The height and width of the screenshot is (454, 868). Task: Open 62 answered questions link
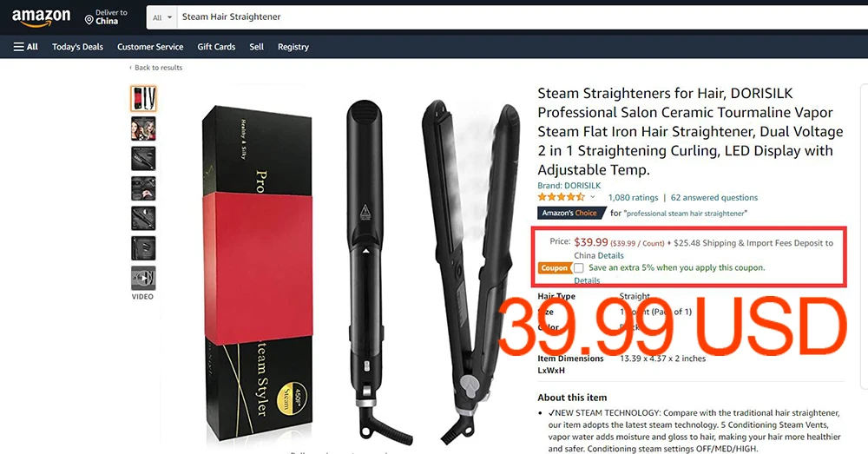tap(714, 198)
